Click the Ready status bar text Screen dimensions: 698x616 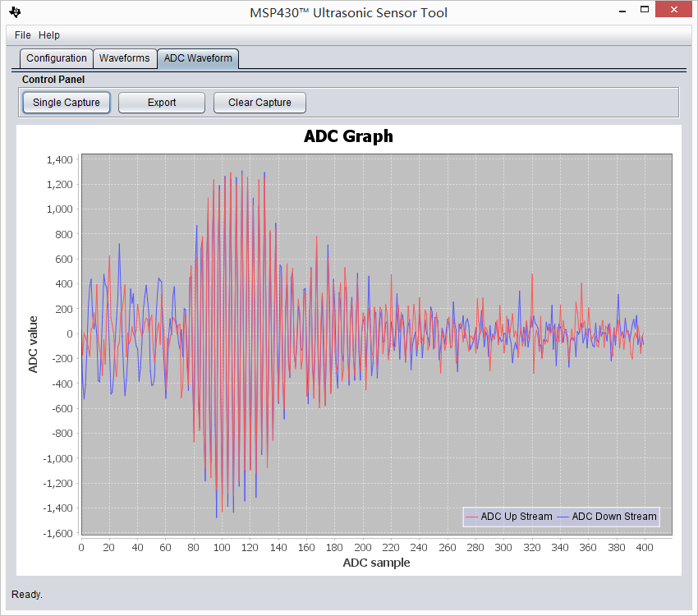(x=27, y=595)
